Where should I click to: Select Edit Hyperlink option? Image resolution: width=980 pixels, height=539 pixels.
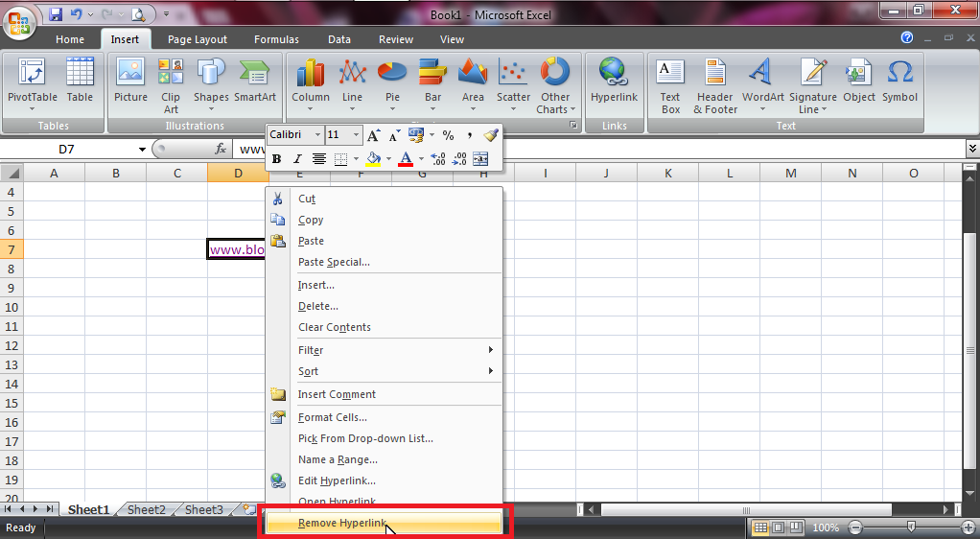[x=385, y=480]
